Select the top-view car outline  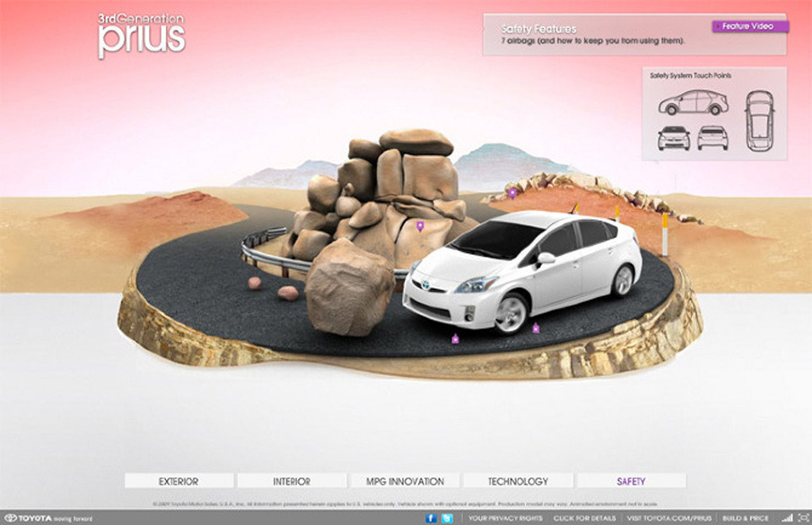pos(759,120)
